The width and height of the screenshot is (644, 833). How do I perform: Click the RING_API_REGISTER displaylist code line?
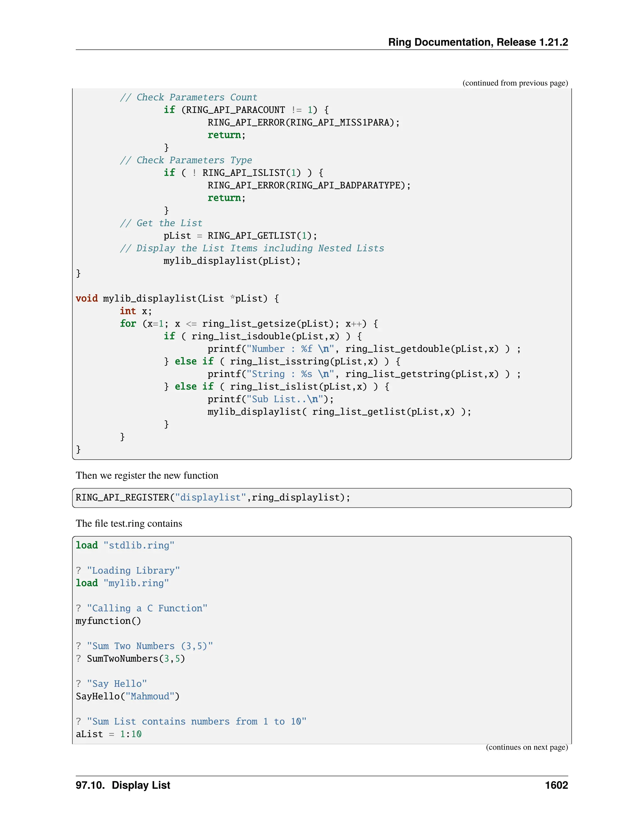point(213,498)
